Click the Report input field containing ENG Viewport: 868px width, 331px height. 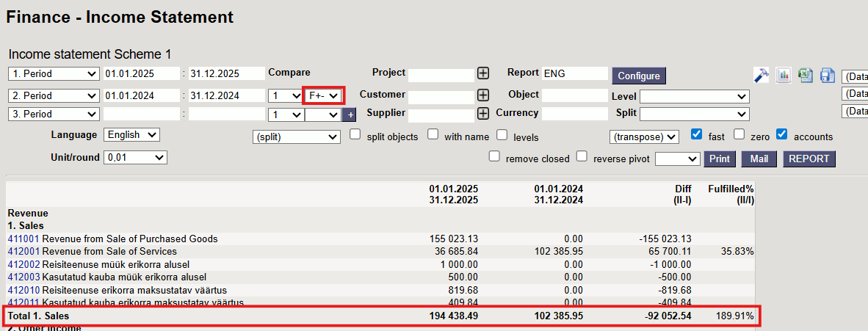(x=575, y=73)
